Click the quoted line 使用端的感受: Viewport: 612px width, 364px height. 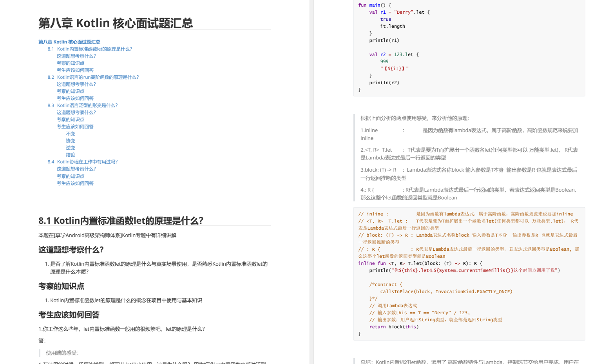coord(62,353)
